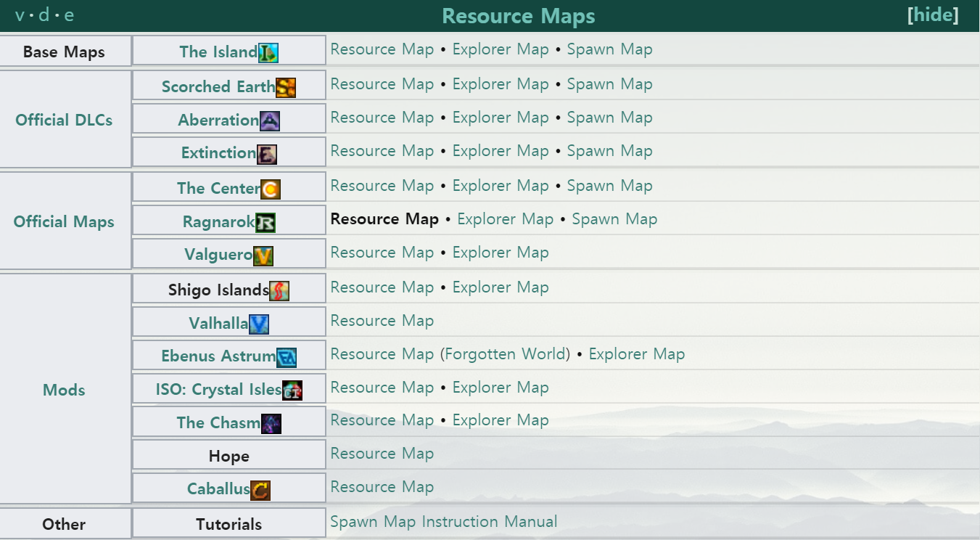Click the 'd' discuss template link
980x540 pixels.
[44, 15]
